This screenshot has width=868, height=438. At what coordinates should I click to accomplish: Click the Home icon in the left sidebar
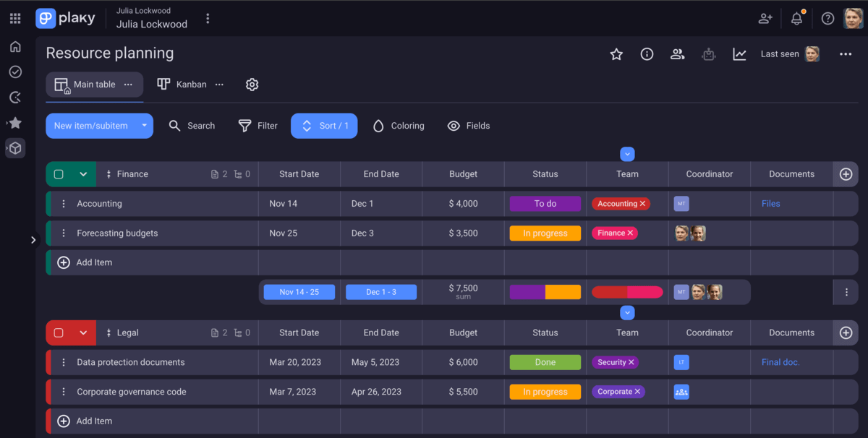coord(15,46)
